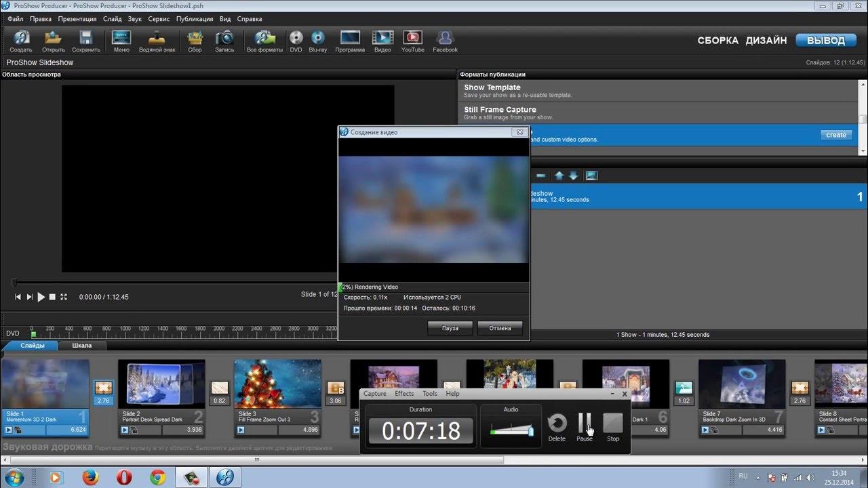This screenshot has width=868, height=488.
Task: Select the Show Template publishing format
Action: coord(659,91)
